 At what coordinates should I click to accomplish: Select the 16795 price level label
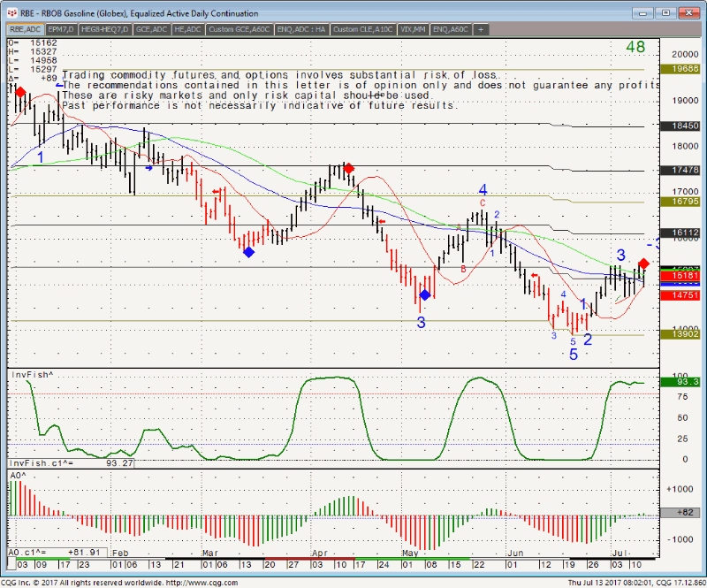coord(680,202)
